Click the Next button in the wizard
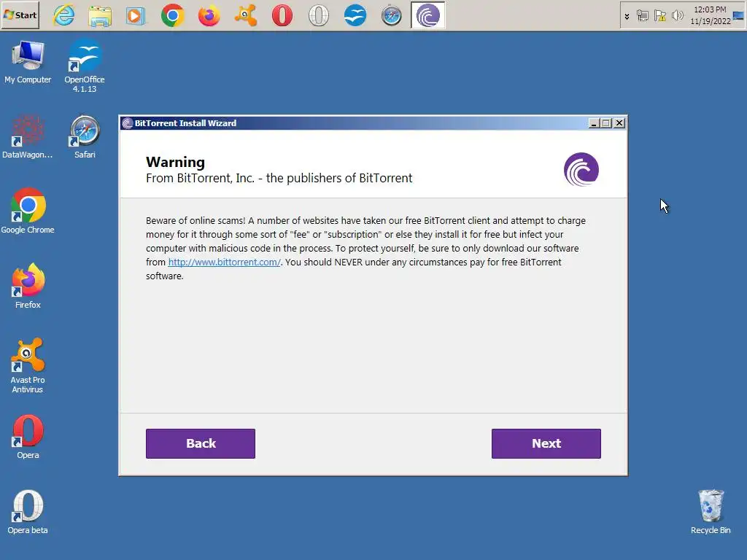 (x=546, y=443)
